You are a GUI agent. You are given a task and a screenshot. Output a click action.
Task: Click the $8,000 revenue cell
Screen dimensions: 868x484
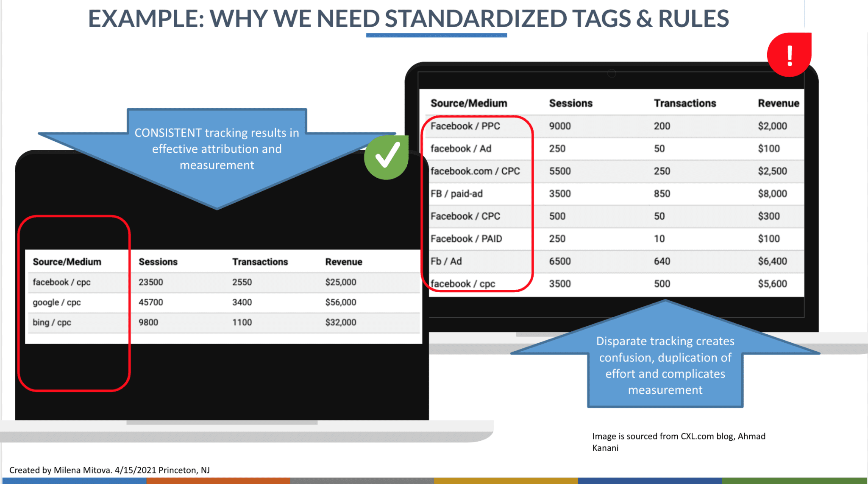(x=772, y=194)
